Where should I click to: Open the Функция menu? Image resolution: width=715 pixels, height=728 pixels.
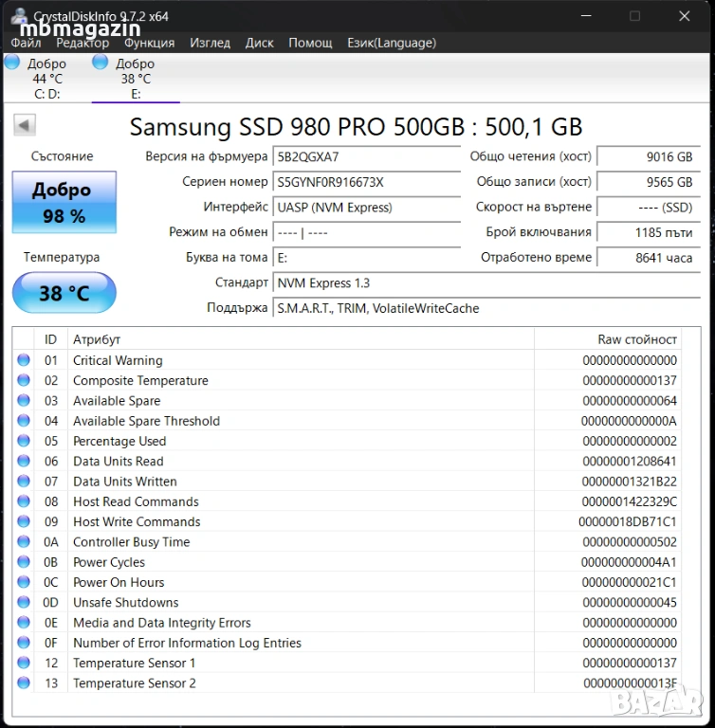click(149, 43)
